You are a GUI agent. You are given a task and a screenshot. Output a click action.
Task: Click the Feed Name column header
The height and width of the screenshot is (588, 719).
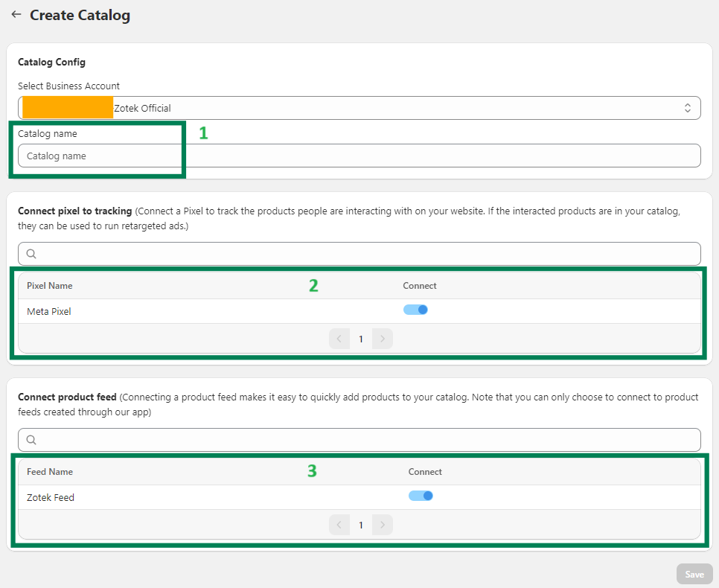coord(50,472)
